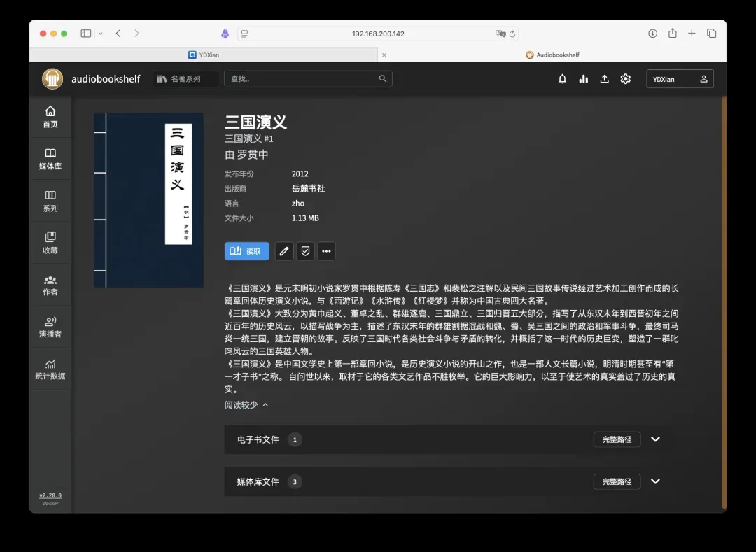Viewport: 756px width, 552px height.
Task: Collapse description with 阅读较少
Action: point(246,405)
